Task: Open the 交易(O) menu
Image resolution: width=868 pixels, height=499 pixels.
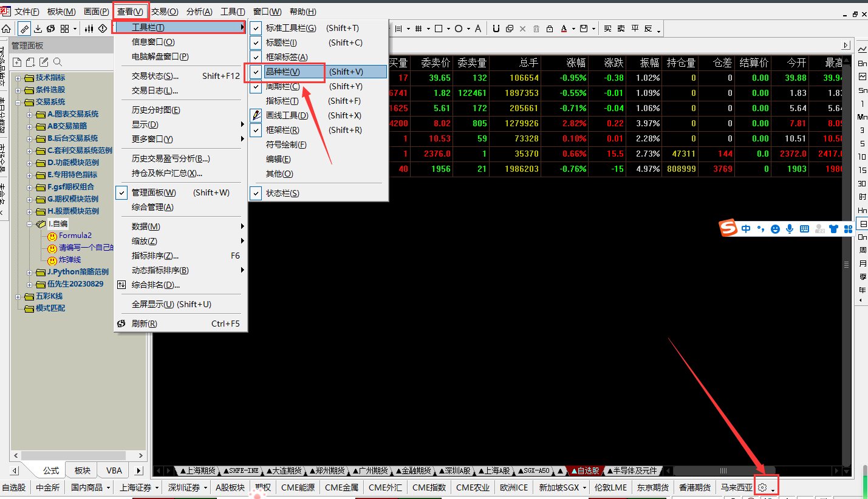Action: point(165,12)
